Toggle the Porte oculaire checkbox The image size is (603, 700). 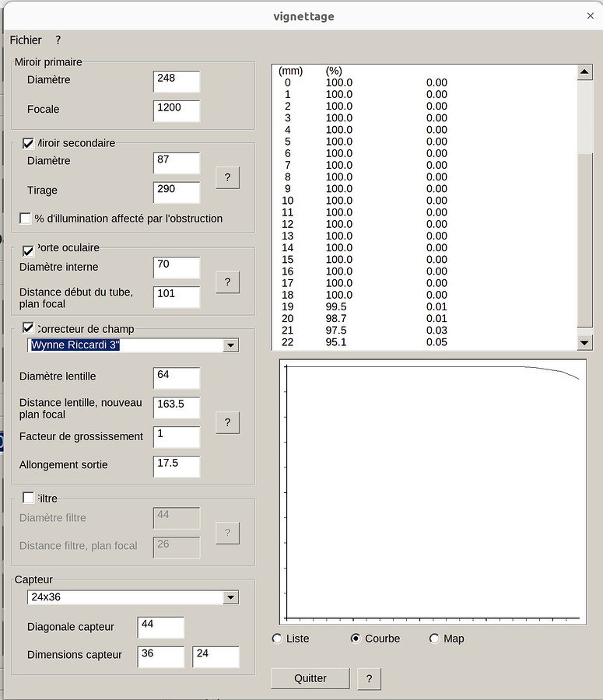28,251
